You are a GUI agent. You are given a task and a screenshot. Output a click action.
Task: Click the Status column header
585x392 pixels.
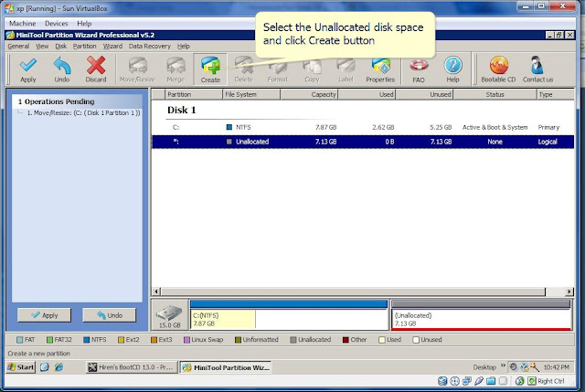[x=495, y=94]
